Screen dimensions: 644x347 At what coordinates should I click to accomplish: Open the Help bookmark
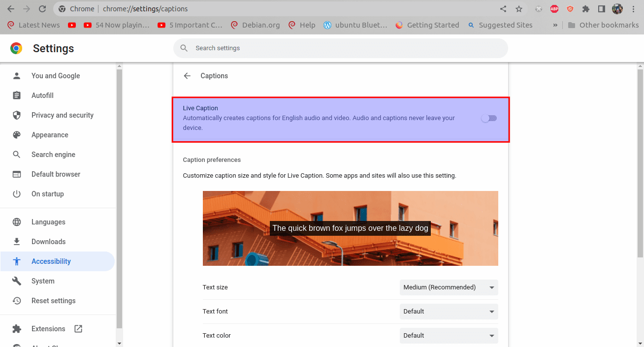pyautogui.click(x=302, y=25)
